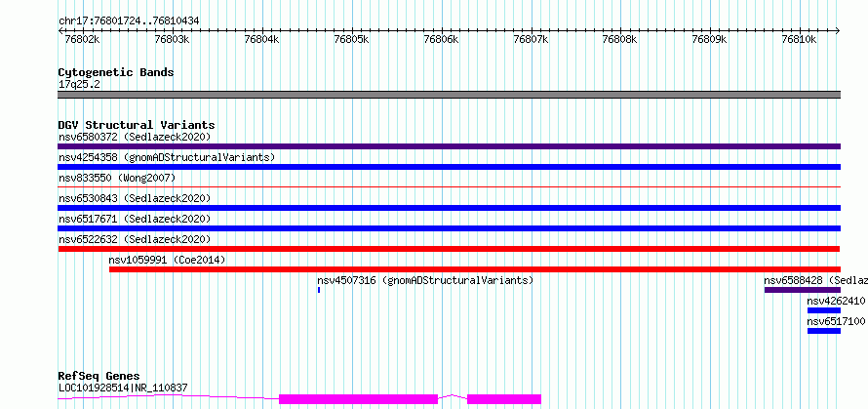This screenshot has height=409, width=868.
Task: Open the nsv6517100 label text
Action: pyautogui.click(x=836, y=321)
